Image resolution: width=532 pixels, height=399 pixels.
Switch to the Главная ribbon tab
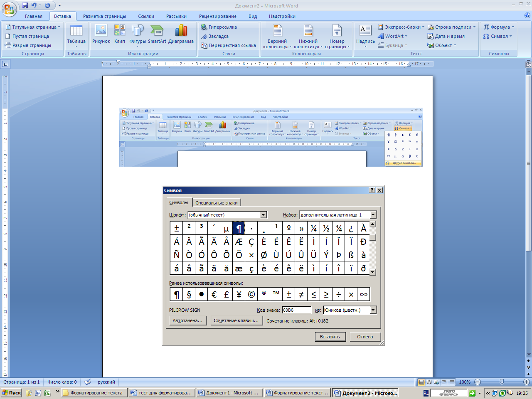[x=34, y=16]
